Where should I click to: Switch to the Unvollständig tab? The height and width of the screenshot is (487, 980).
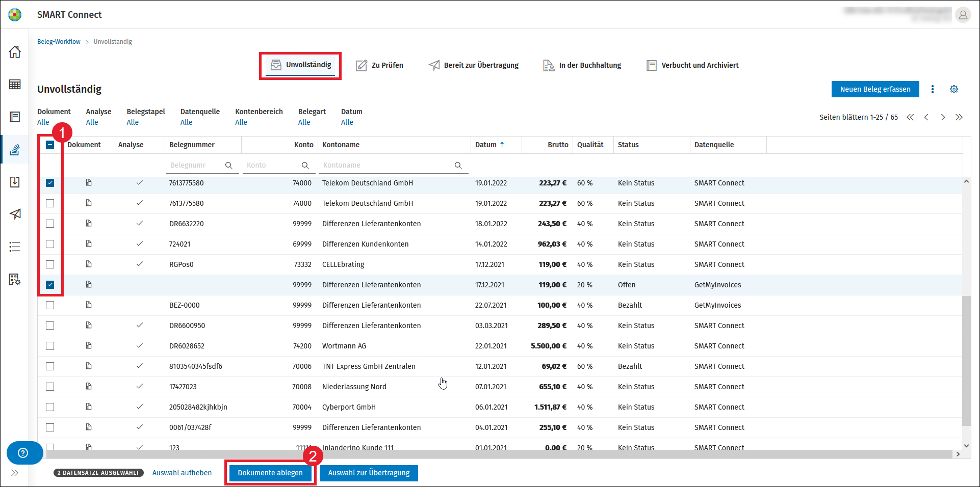point(300,65)
